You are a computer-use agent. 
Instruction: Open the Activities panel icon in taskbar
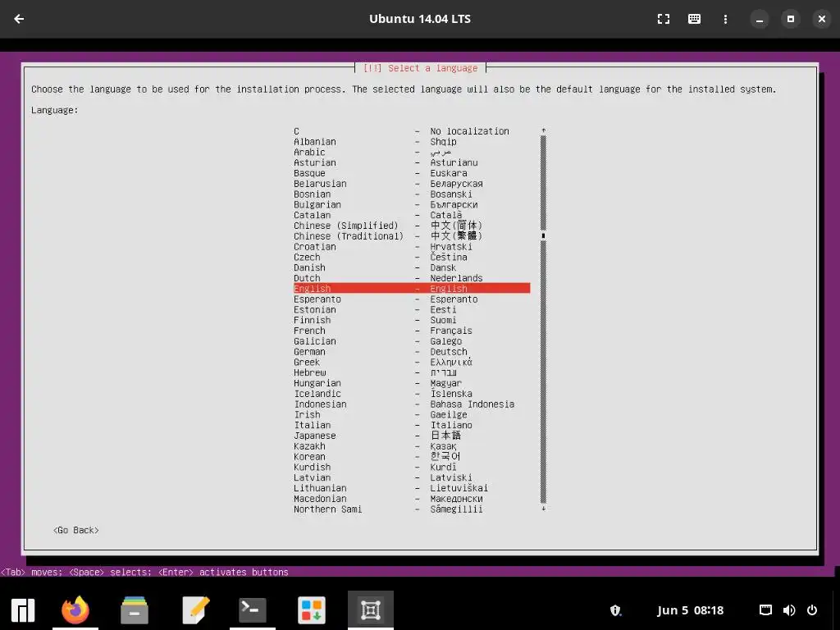(x=23, y=609)
